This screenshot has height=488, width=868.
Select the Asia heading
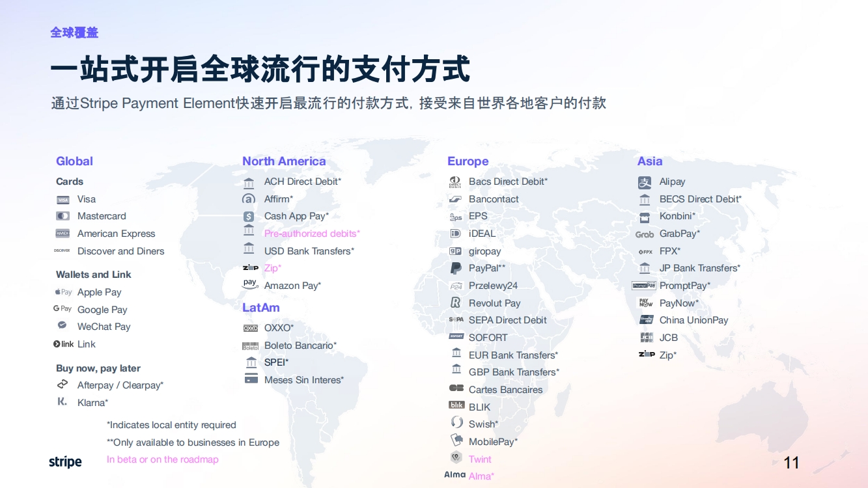650,161
